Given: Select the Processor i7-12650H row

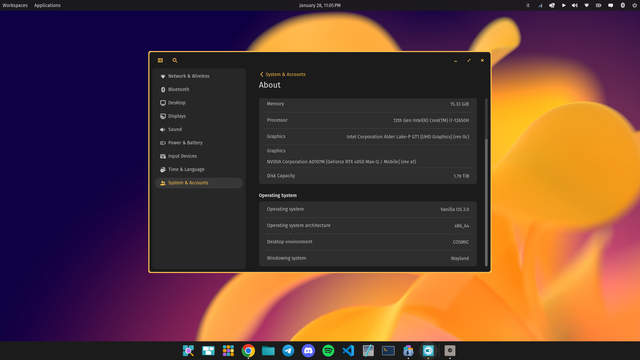Looking at the screenshot, I should [368, 120].
